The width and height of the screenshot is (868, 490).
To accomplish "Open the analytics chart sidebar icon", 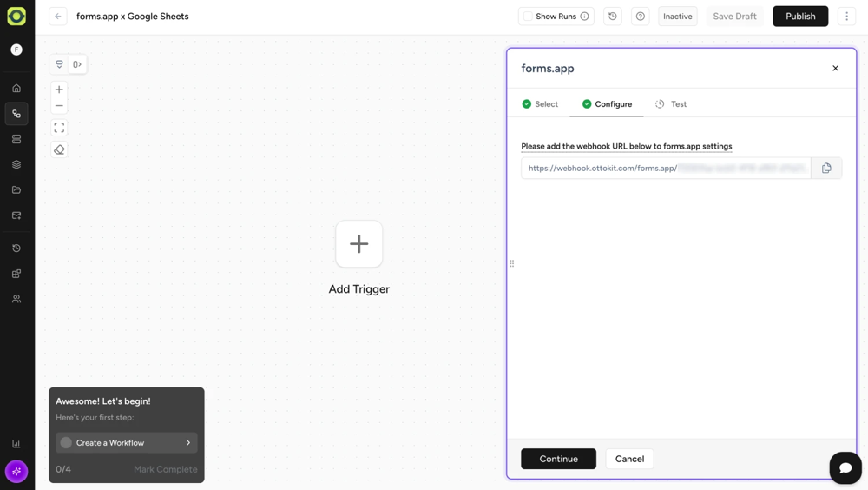I will click(16, 444).
